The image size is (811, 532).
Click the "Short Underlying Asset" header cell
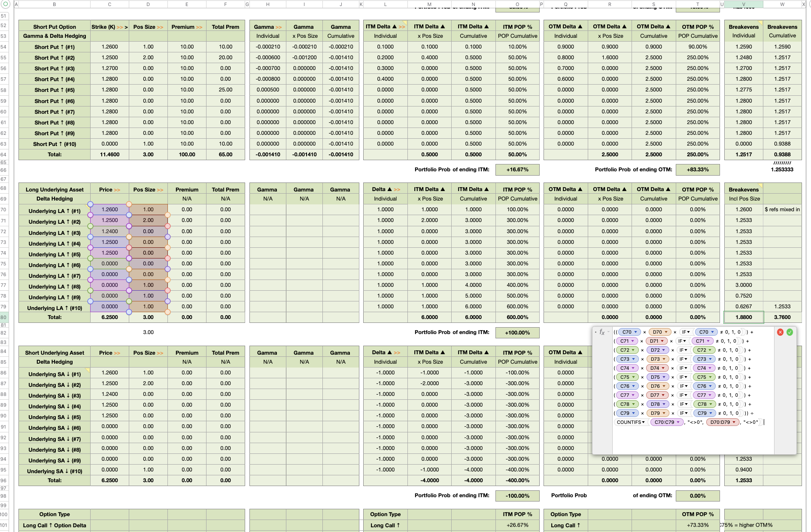pos(55,353)
